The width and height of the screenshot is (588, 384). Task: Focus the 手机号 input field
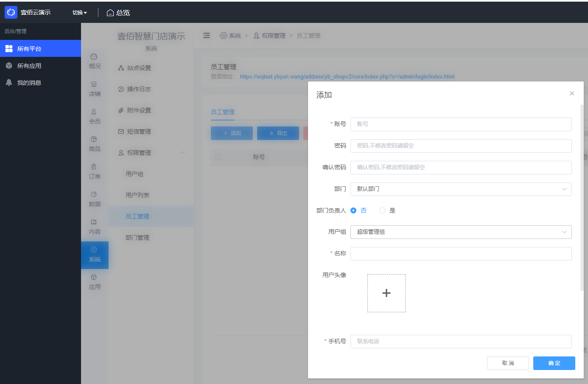tap(461, 342)
